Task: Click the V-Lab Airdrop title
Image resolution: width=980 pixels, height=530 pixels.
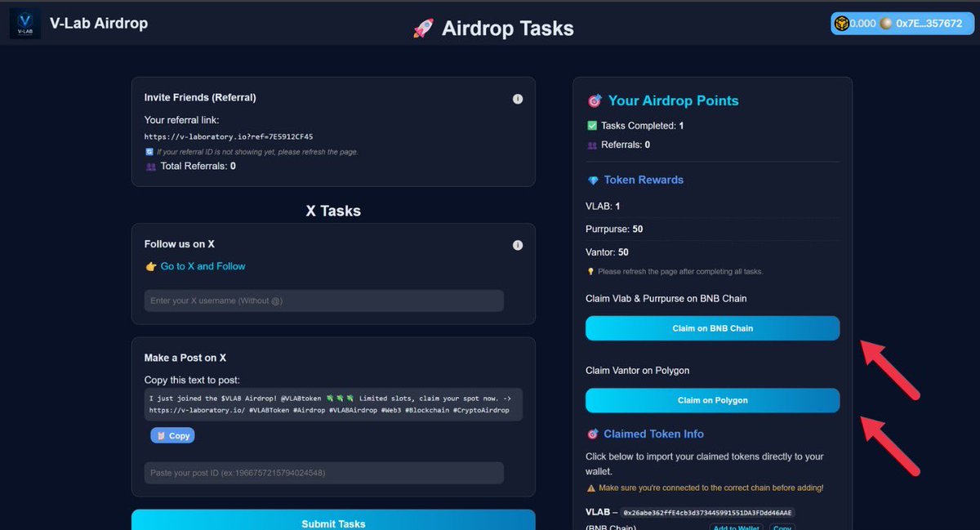Action: coord(99,23)
